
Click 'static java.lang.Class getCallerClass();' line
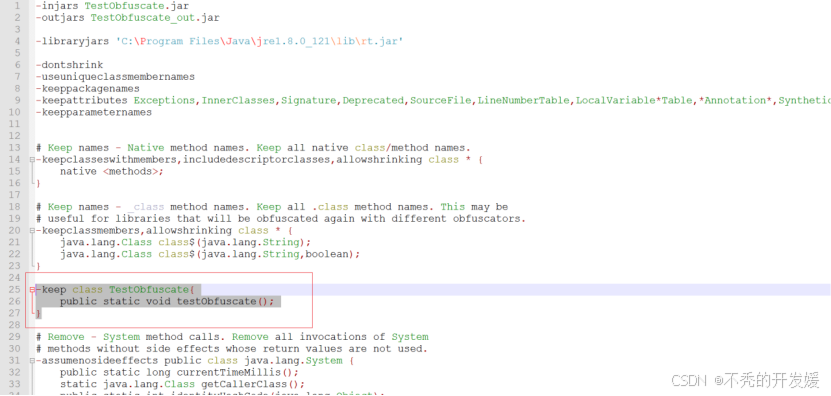pyautogui.click(x=182, y=384)
